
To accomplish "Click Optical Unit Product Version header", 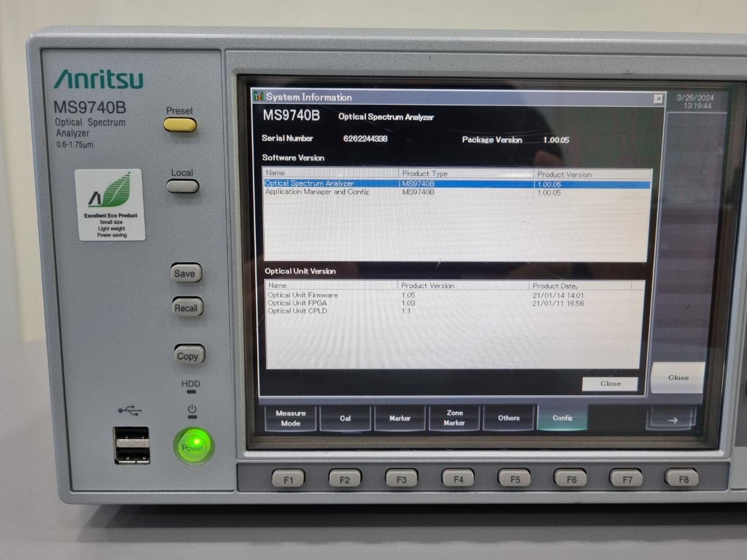I will [463, 285].
